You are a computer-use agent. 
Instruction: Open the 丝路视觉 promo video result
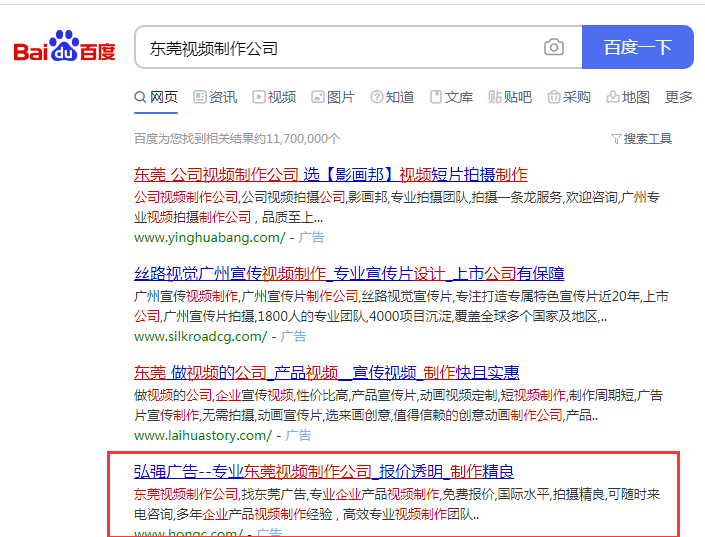tap(349, 273)
